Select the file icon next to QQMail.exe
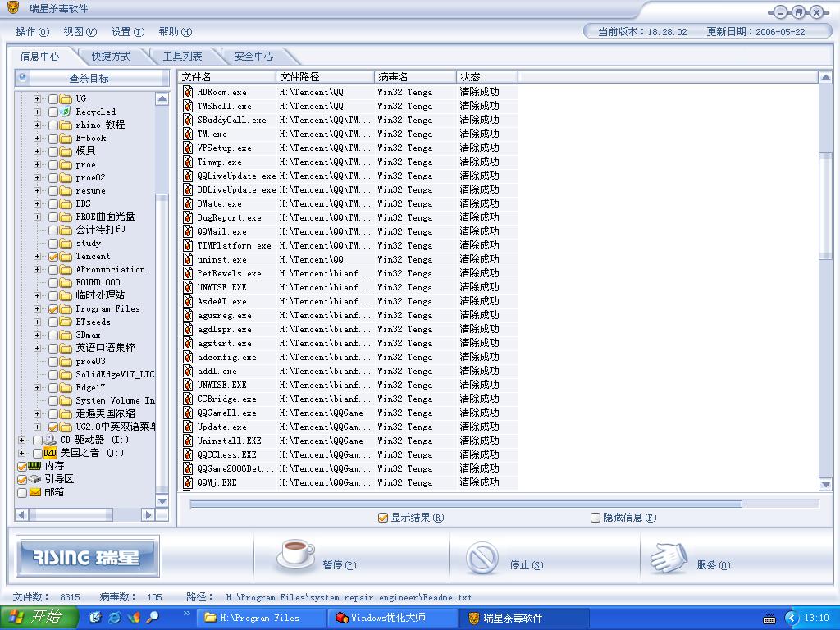 188,231
